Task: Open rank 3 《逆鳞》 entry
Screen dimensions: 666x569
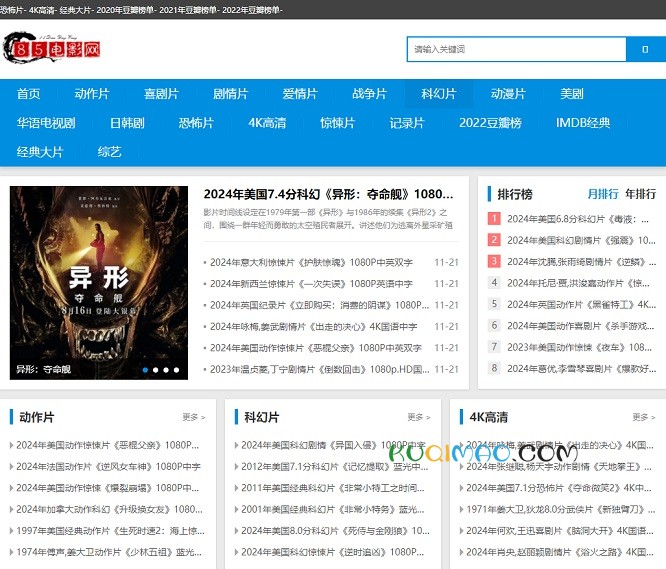Action: (581, 262)
